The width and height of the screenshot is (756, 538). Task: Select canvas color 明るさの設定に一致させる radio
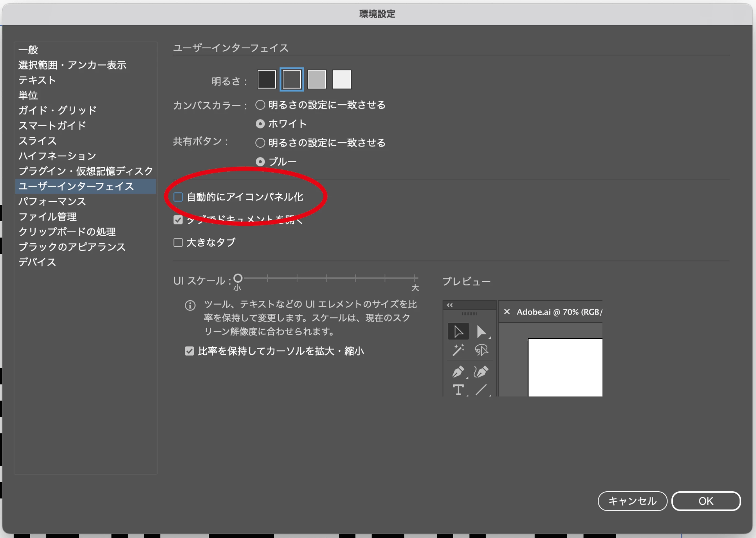point(260,105)
